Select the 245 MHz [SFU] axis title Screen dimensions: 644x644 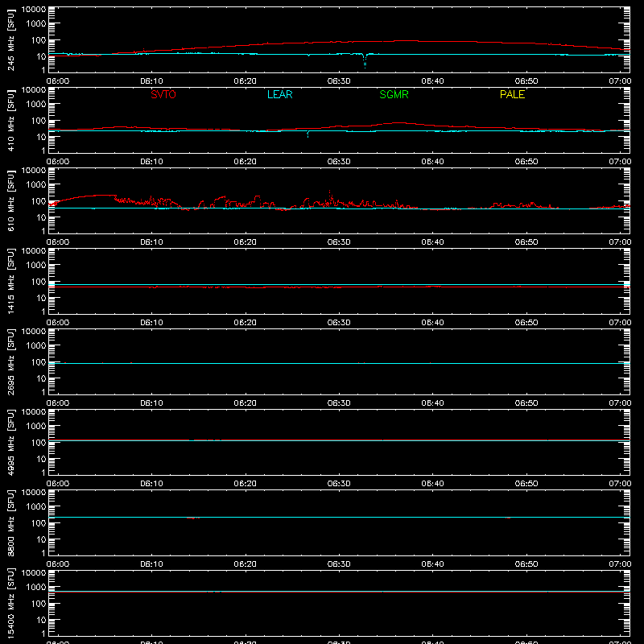(x=10, y=40)
